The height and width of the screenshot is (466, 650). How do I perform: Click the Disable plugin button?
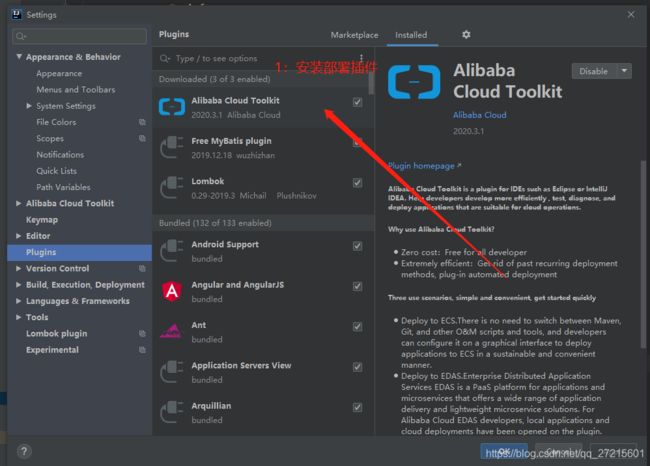tap(594, 71)
